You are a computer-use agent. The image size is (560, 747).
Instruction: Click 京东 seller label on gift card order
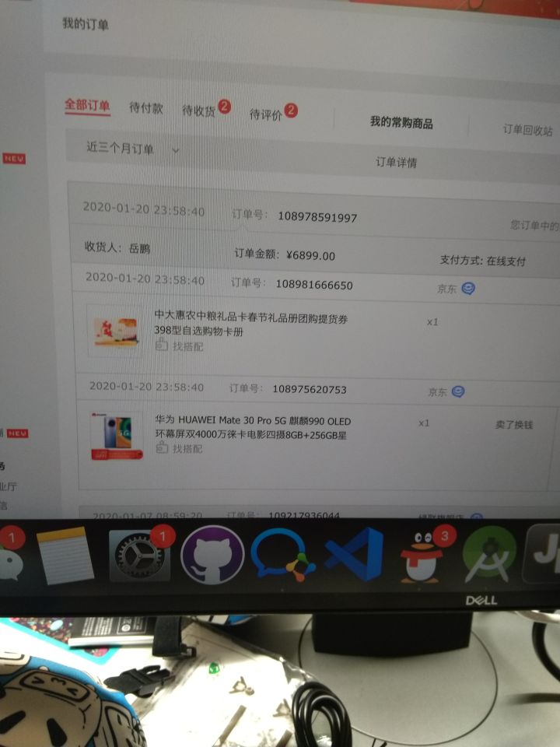pyautogui.click(x=446, y=289)
